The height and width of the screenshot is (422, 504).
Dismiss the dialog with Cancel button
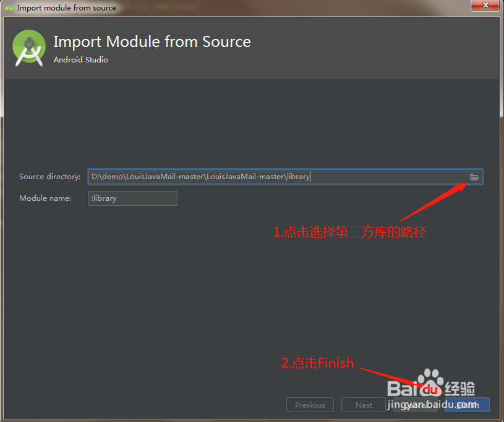[416, 405]
